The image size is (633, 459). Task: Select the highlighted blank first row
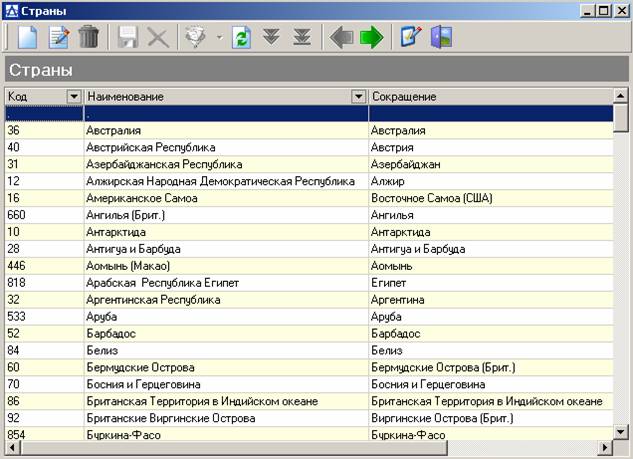pos(309,113)
